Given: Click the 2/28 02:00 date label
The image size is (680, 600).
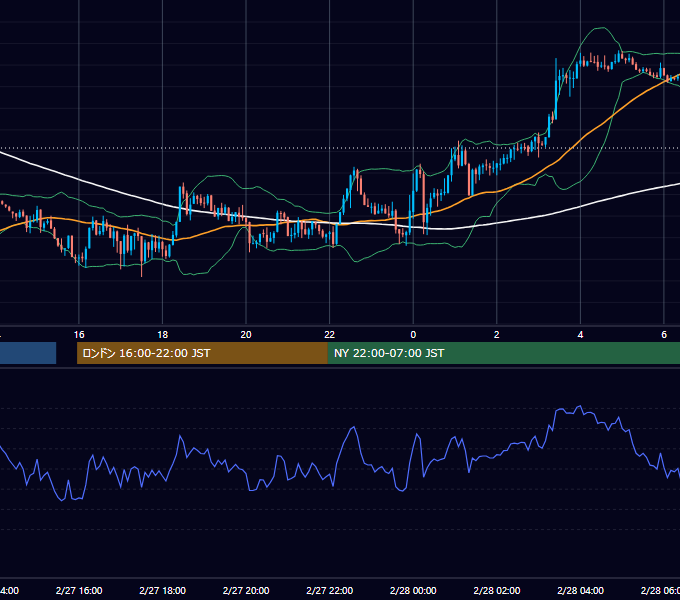Looking at the screenshot, I should 497,590.
